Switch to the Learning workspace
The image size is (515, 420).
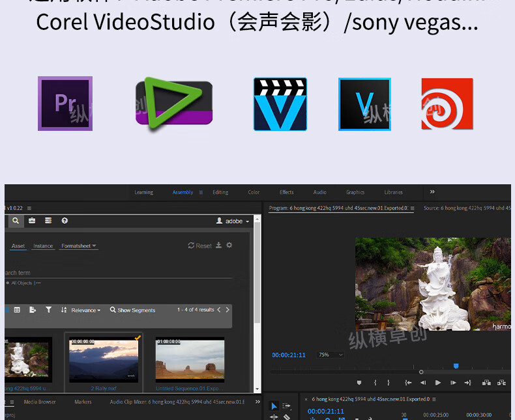(x=143, y=192)
